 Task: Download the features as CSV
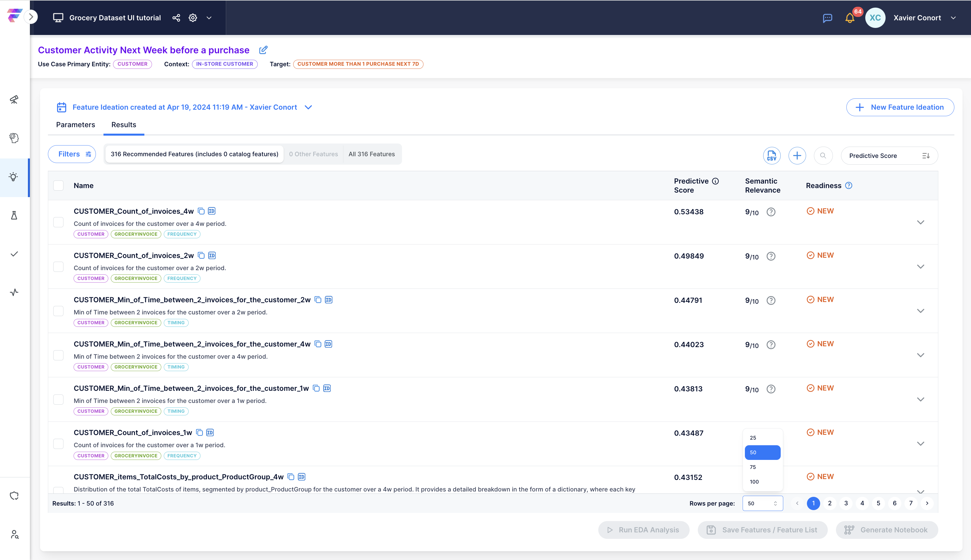[x=772, y=155]
